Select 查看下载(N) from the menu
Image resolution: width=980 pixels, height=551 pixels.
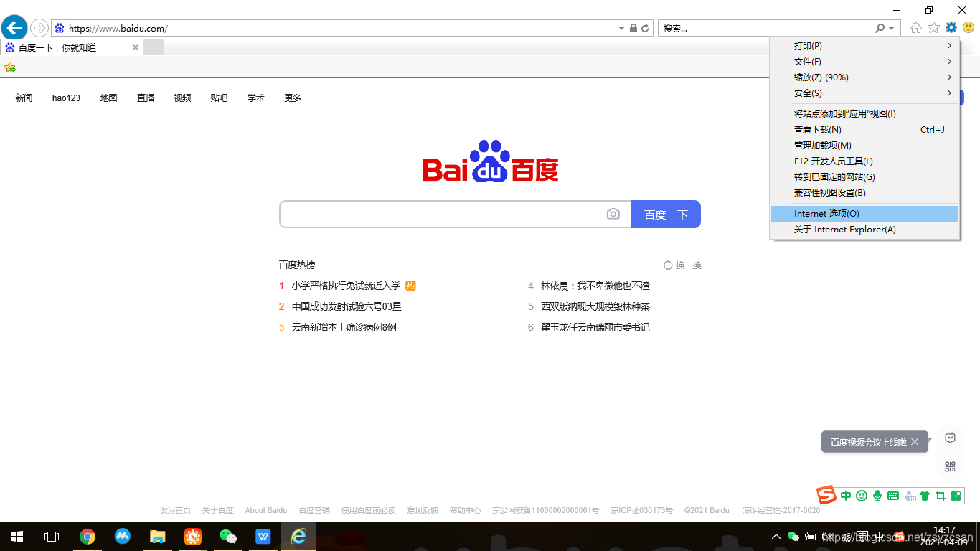864,130
